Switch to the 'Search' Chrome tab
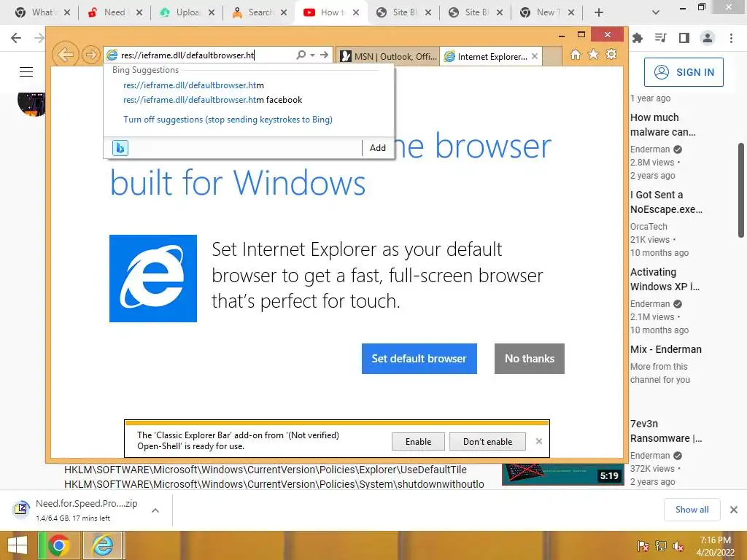 260,12
